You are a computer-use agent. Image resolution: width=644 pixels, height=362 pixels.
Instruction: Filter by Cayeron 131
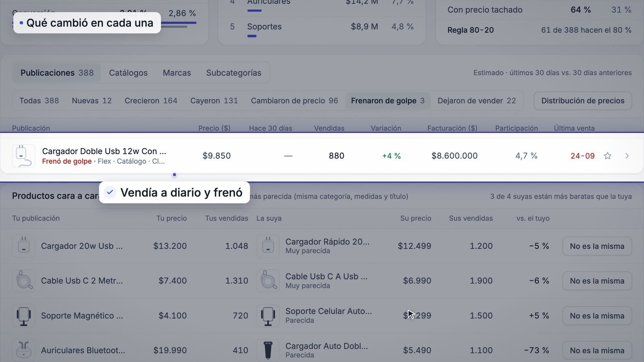pyautogui.click(x=214, y=101)
